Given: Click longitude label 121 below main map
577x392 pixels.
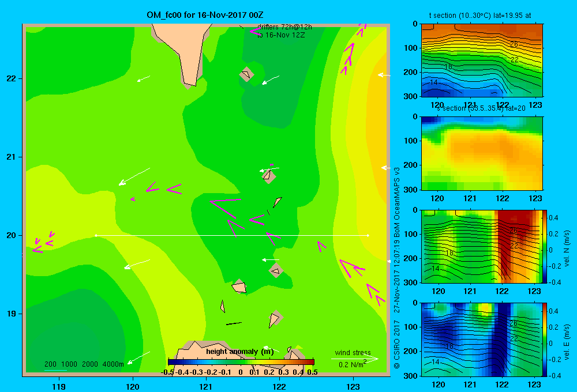Looking at the screenshot, I should (x=206, y=386).
